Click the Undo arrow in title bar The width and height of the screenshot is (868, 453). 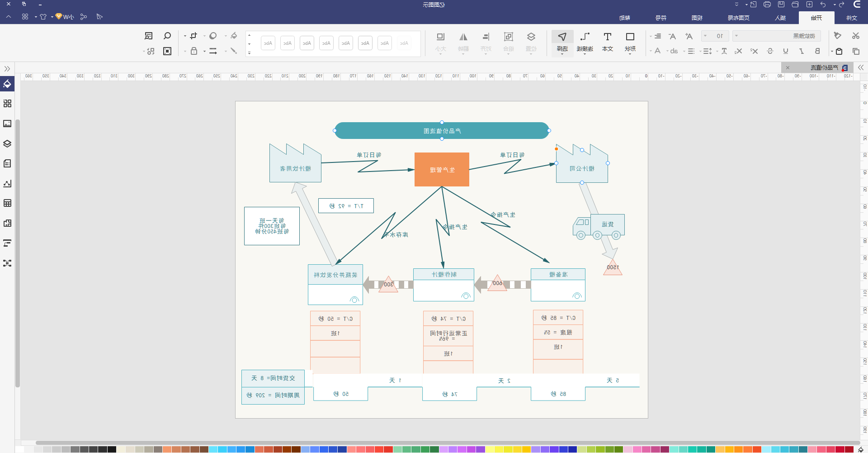coord(823,5)
